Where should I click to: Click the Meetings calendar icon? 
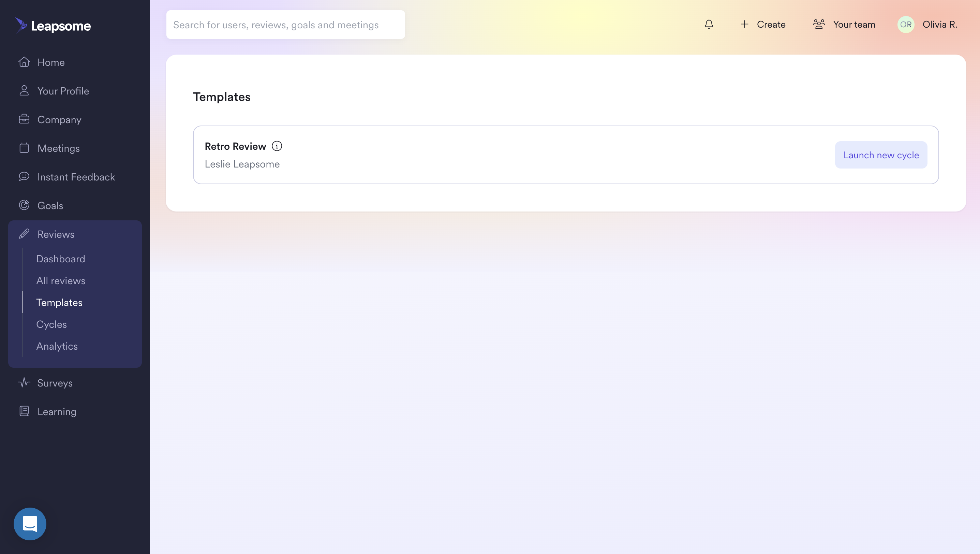[x=24, y=148]
